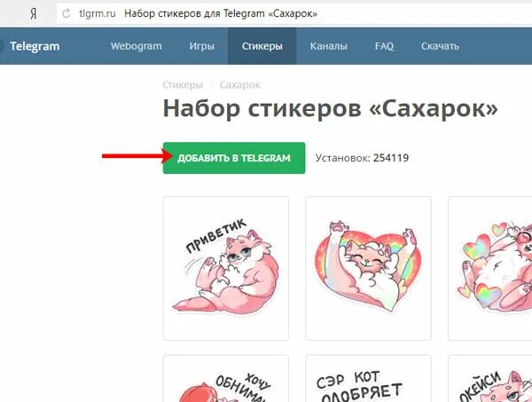Go to the Игры section

click(x=202, y=46)
